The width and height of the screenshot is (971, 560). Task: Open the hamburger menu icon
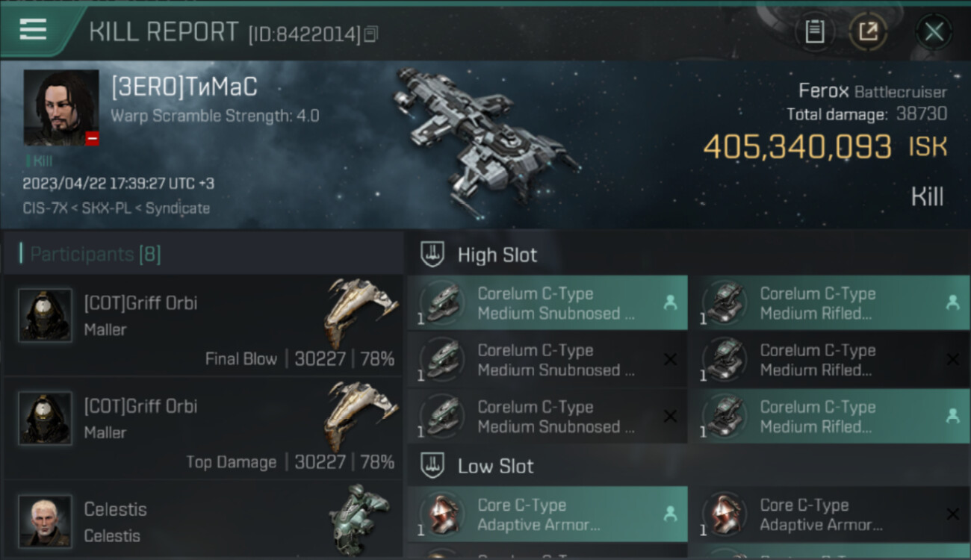point(33,30)
